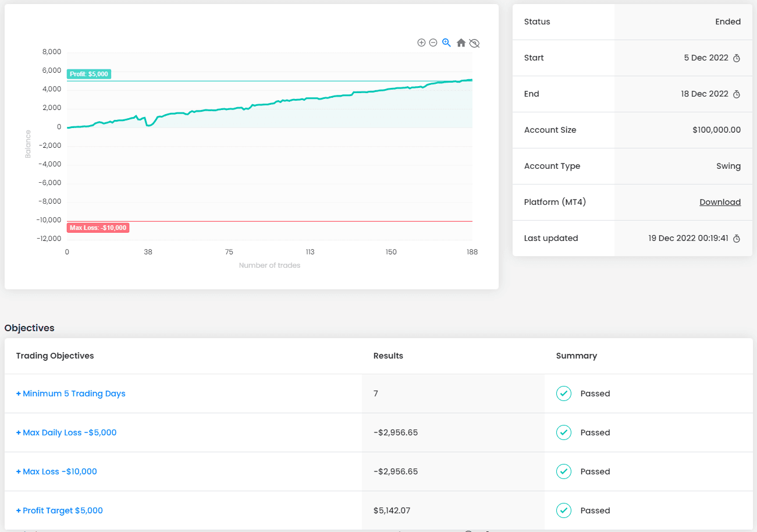Toggle hover spike lines with the crossed-eye icon

click(x=474, y=42)
